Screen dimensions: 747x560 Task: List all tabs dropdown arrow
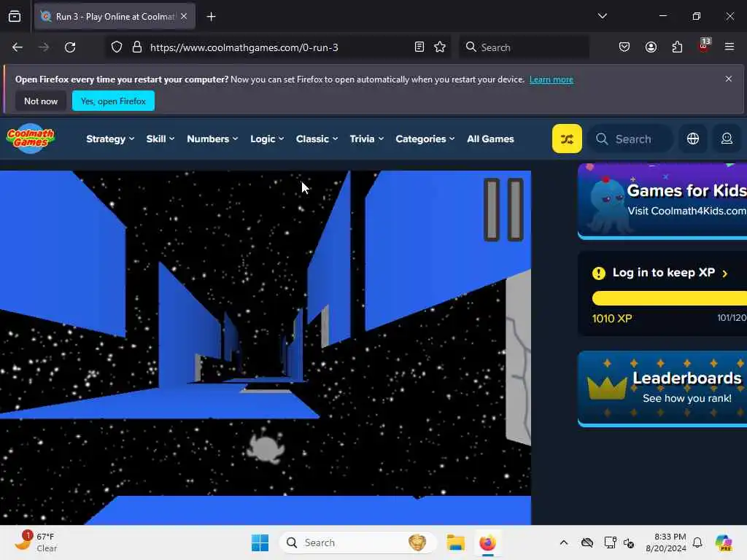click(602, 16)
